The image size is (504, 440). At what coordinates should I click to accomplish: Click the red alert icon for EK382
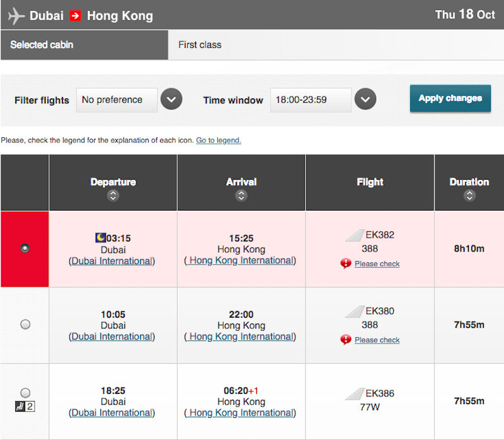(346, 263)
